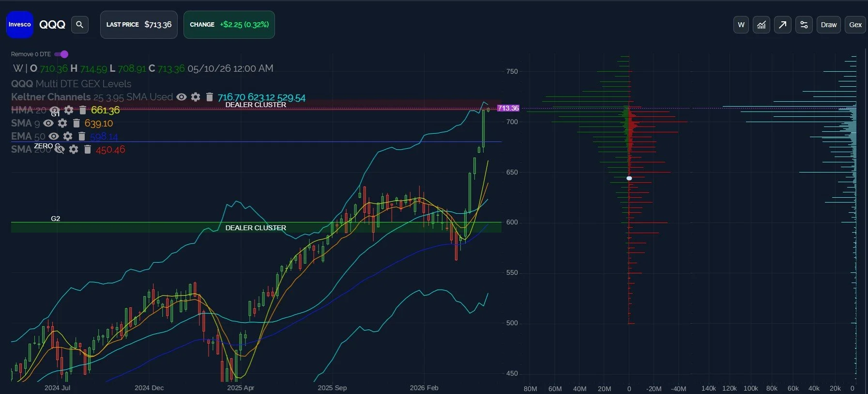868x394 pixels.
Task: Delete the HMA 20 indicator
Action: pyautogui.click(x=83, y=110)
